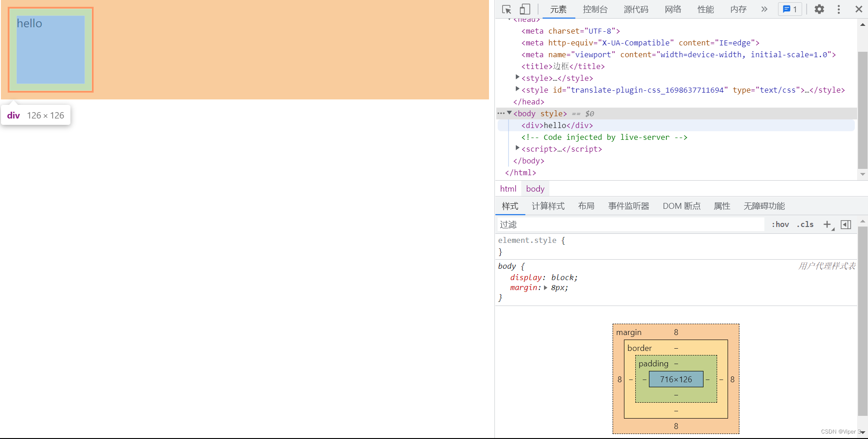Open the 样式 styles subtab
The height and width of the screenshot is (439, 868).
coord(510,206)
